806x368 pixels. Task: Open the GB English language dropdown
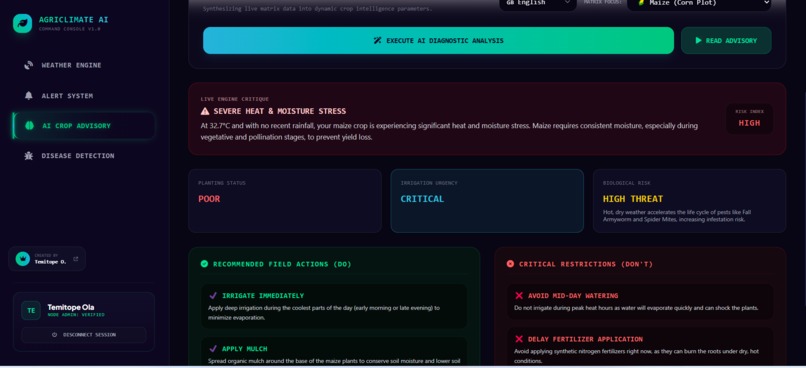click(x=538, y=3)
